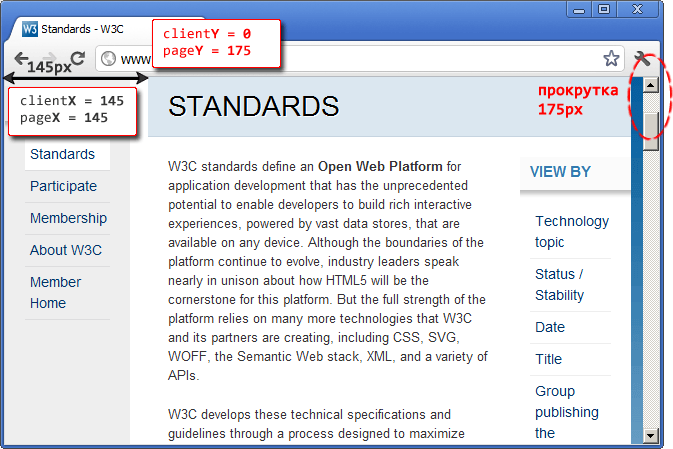Click the W3C favicon on the tab

[x=29, y=29]
